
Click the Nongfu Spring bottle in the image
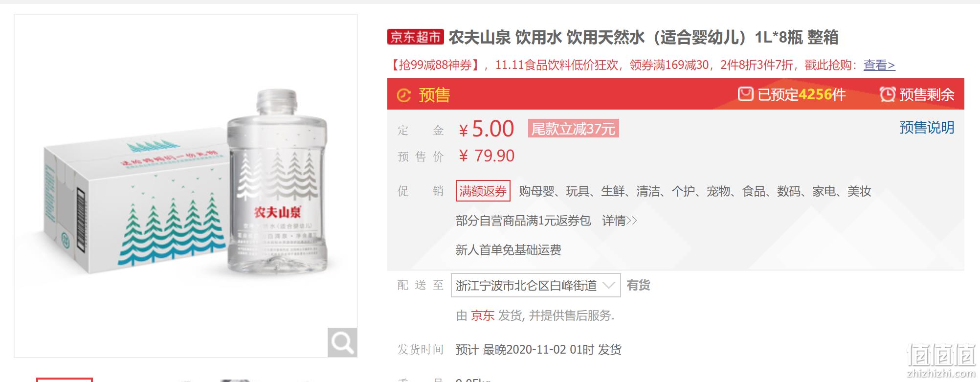tap(278, 182)
